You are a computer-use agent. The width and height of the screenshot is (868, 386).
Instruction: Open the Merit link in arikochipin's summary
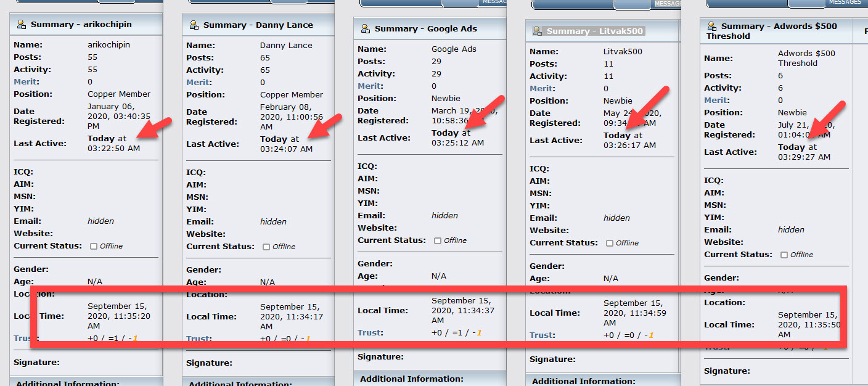27,82
